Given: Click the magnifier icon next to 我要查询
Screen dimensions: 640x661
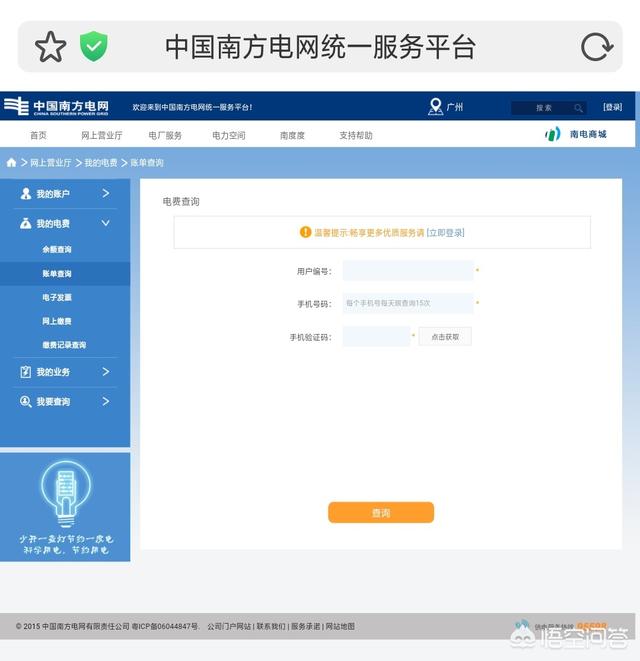Looking at the screenshot, I should pos(26,401).
